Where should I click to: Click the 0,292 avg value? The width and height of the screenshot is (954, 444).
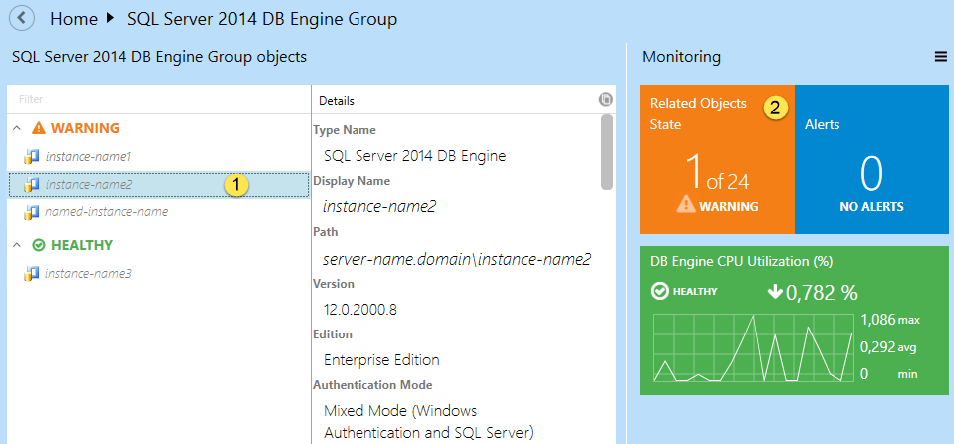(888, 347)
